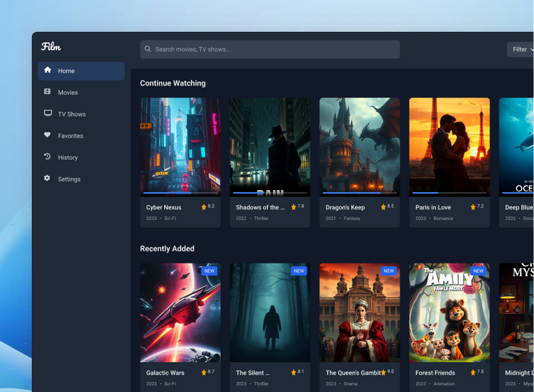Click the Film logo
534x392 pixels.
click(51, 47)
